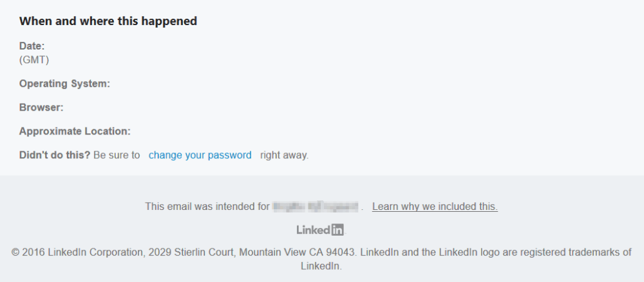Image resolution: width=644 pixels, height=282 pixels.
Task: Click the blurred recipient name in footer
Action: pos(316,207)
